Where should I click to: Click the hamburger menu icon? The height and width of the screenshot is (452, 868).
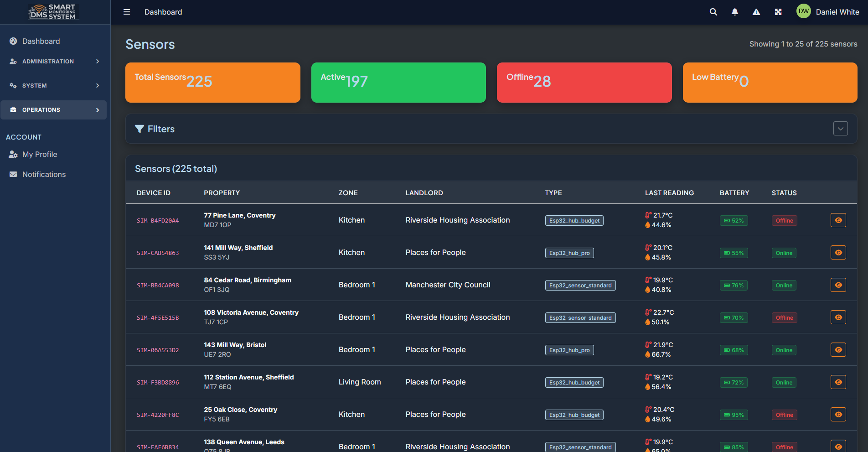click(126, 12)
